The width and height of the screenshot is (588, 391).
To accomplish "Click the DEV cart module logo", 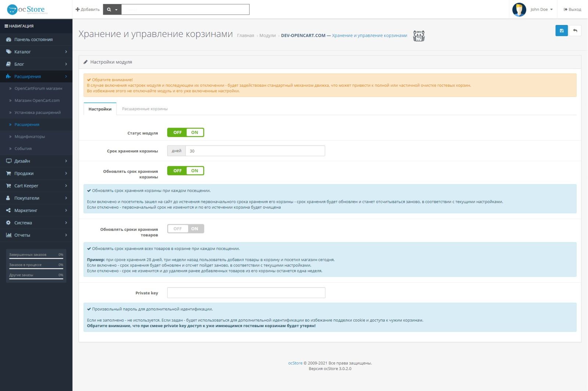I will pos(419,36).
